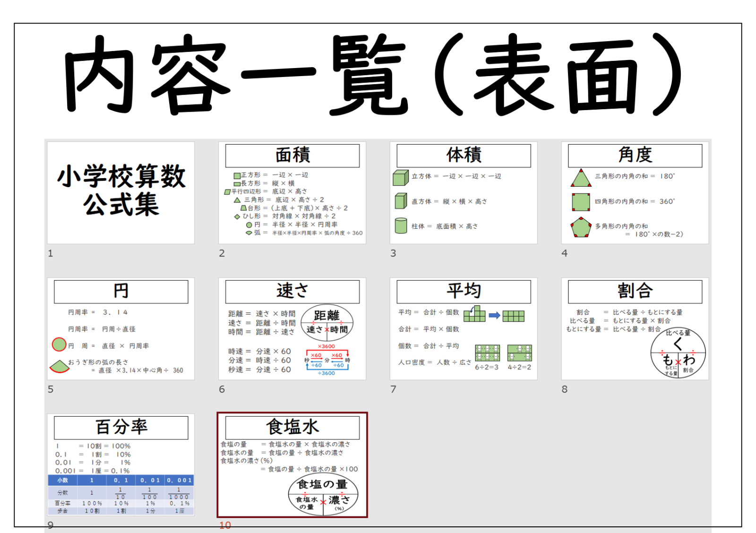Click the blue arrow in 平均 slide
The height and width of the screenshot is (533, 756).
coord(494,315)
